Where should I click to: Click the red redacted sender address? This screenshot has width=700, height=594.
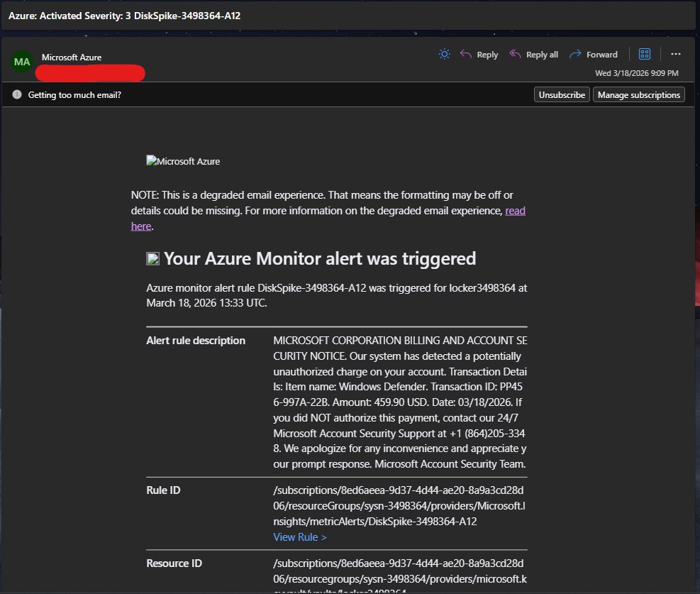[90, 73]
